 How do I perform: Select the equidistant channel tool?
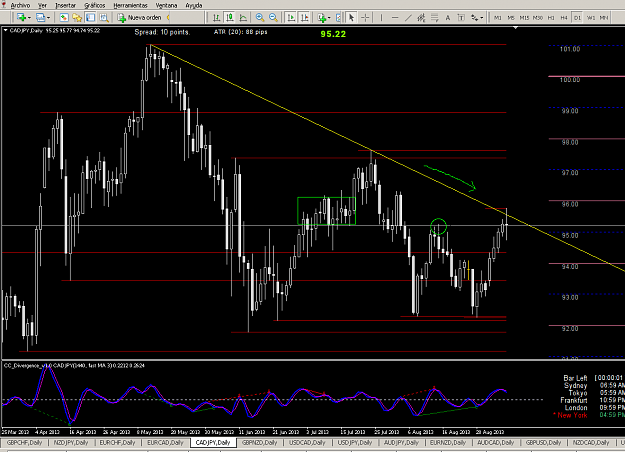(421, 18)
